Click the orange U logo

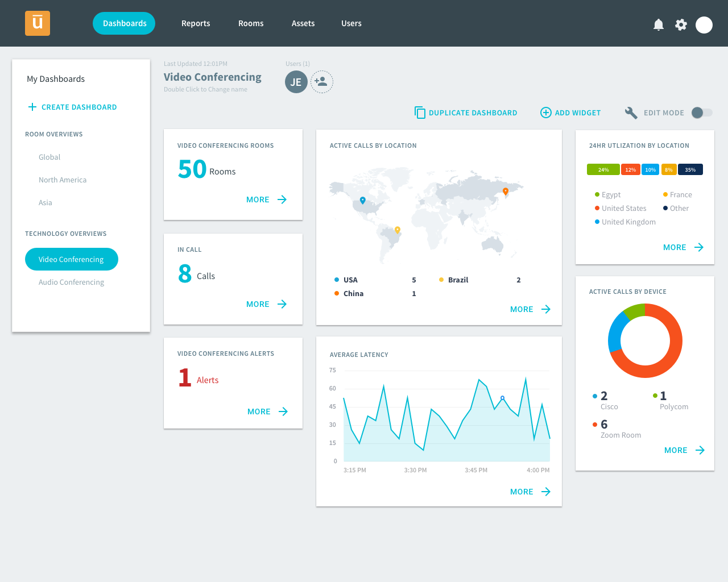(38, 23)
